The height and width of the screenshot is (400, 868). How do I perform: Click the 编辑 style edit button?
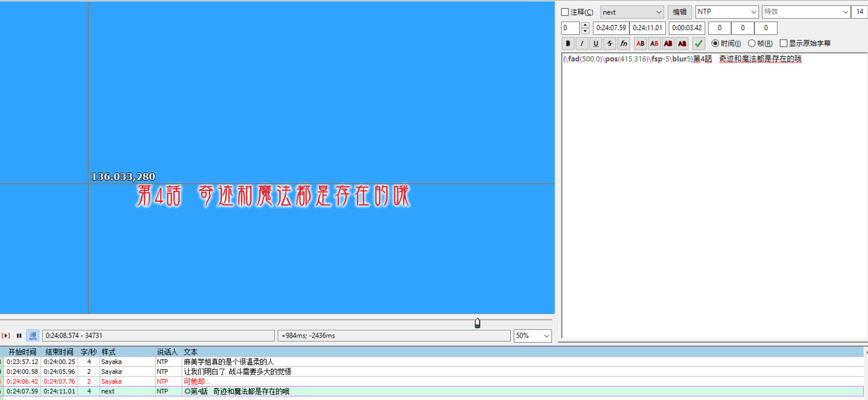pyautogui.click(x=679, y=12)
